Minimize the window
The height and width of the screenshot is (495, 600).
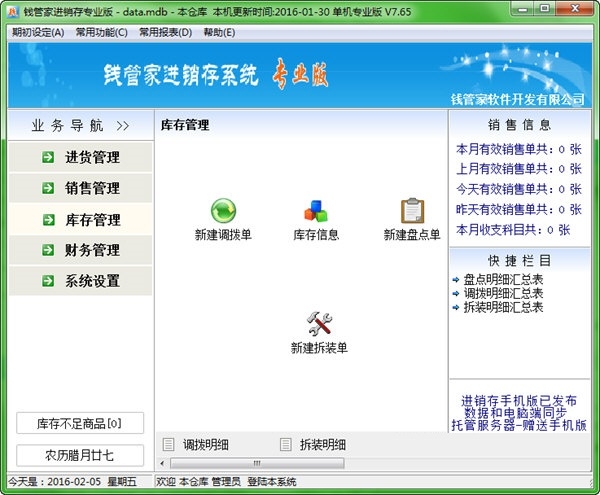pyautogui.click(x=522, y=9)
